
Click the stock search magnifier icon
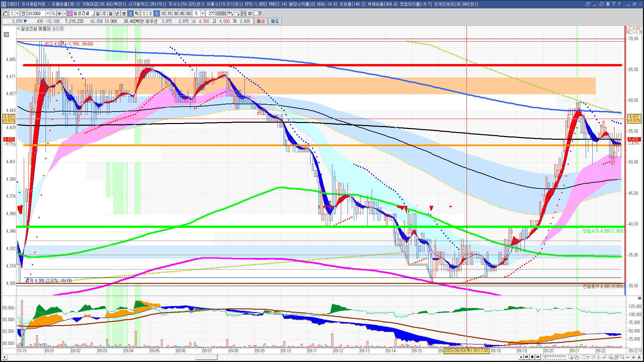click(53, 13)
